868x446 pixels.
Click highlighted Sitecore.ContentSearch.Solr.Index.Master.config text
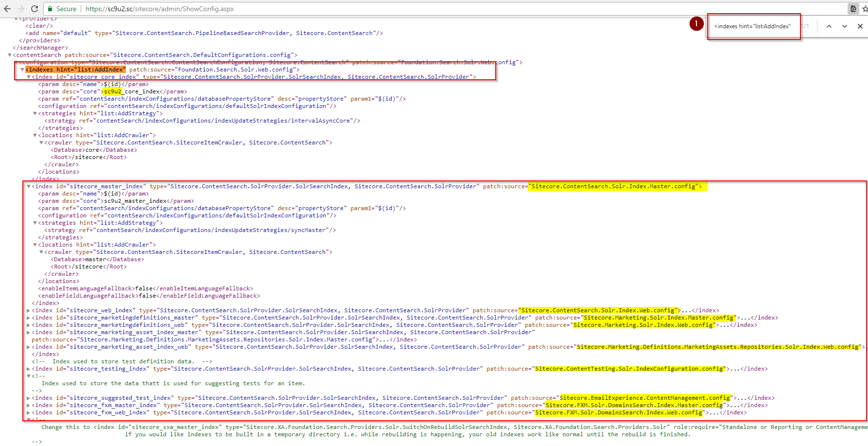coord(615,186)
